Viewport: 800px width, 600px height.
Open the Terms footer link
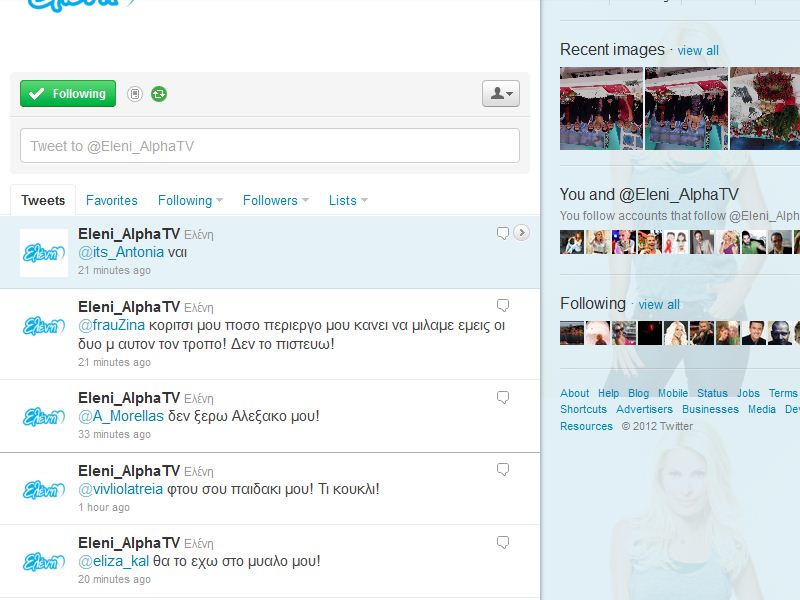coord(783,393)
